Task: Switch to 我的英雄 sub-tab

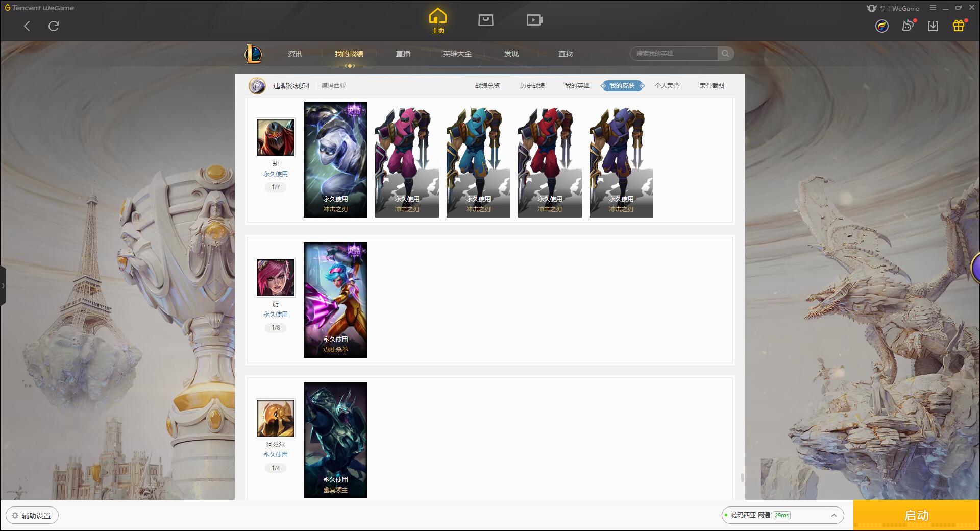Action: pos(577,86)
